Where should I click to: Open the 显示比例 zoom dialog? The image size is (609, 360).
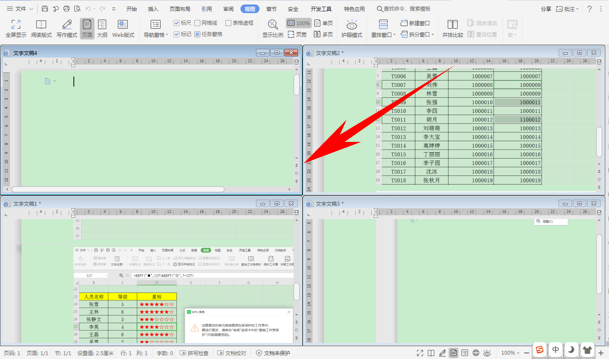(273, 29)
